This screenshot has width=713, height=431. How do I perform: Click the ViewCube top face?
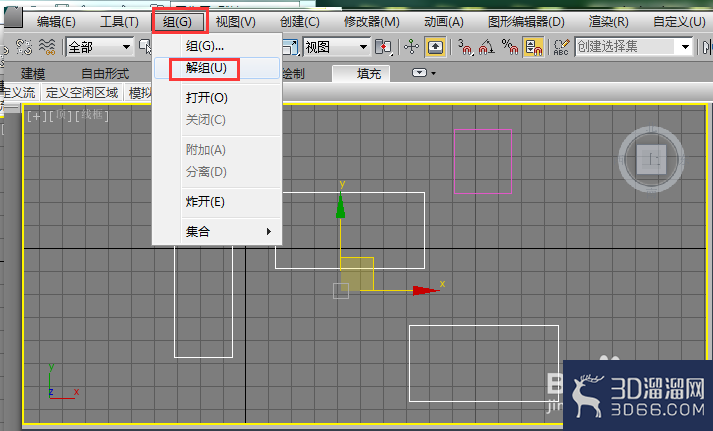(651, 159)
